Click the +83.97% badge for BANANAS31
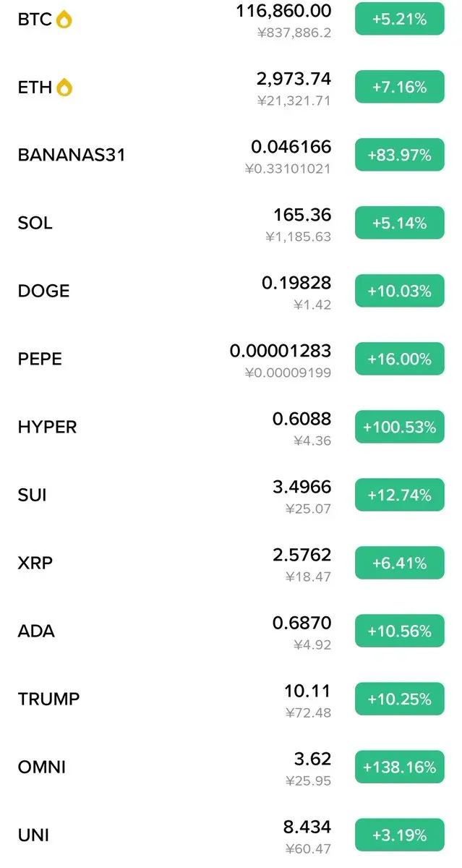Screen dimensions: 462x868 [x=399, y=156]
